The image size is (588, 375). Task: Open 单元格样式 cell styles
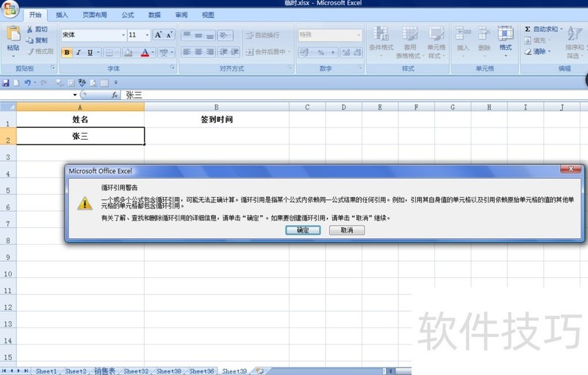point(437,42)
